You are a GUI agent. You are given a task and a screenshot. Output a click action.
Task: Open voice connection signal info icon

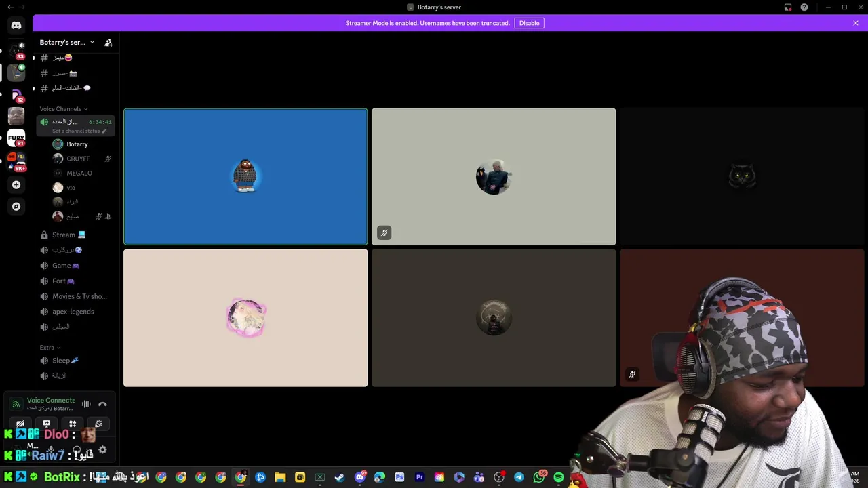(x=16, y=404)
